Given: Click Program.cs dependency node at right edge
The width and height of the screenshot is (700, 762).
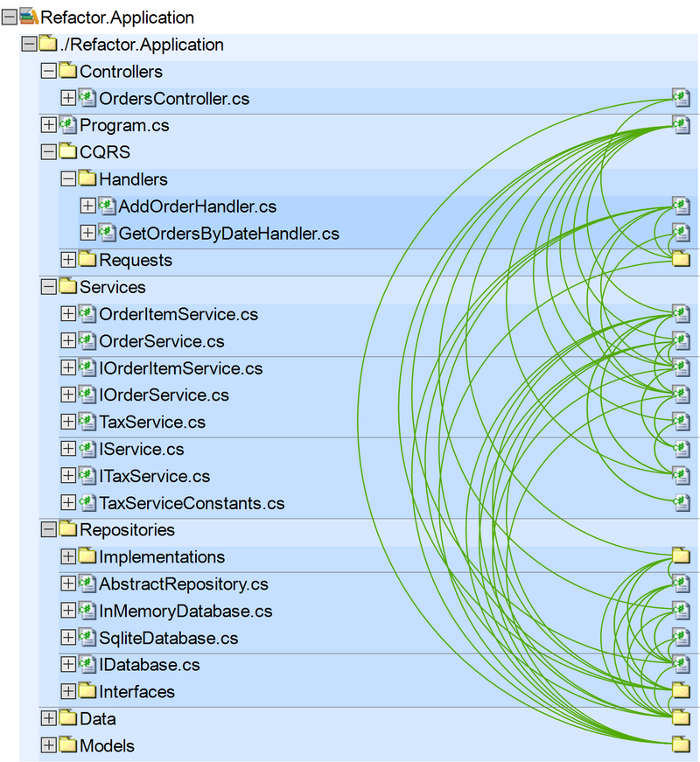Looking at the screenshot, I should pyautogui.click(x=681, y=125).
